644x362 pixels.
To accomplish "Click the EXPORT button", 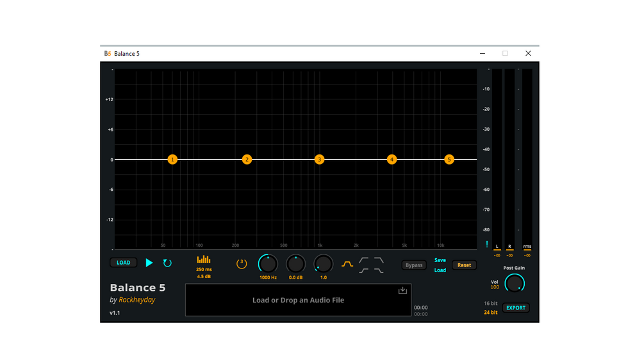I will tap(516, 308).
